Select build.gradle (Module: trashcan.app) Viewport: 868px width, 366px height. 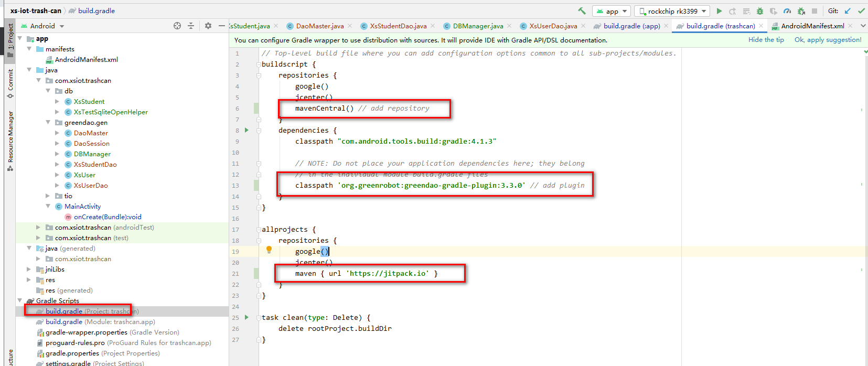point(95,321)
